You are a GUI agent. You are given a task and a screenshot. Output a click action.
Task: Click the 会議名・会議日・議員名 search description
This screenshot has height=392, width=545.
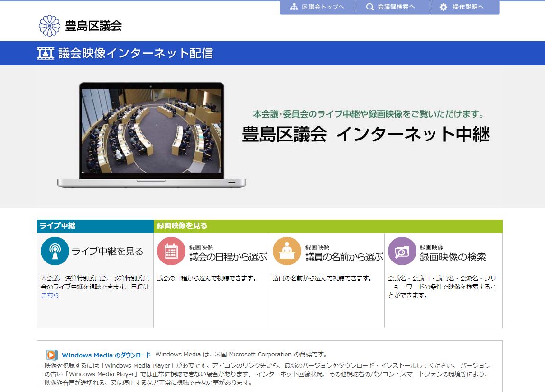coord(442,287)
